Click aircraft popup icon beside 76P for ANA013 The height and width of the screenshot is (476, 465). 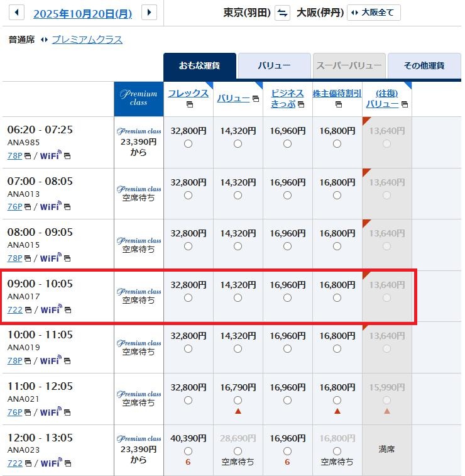(28, 207)
